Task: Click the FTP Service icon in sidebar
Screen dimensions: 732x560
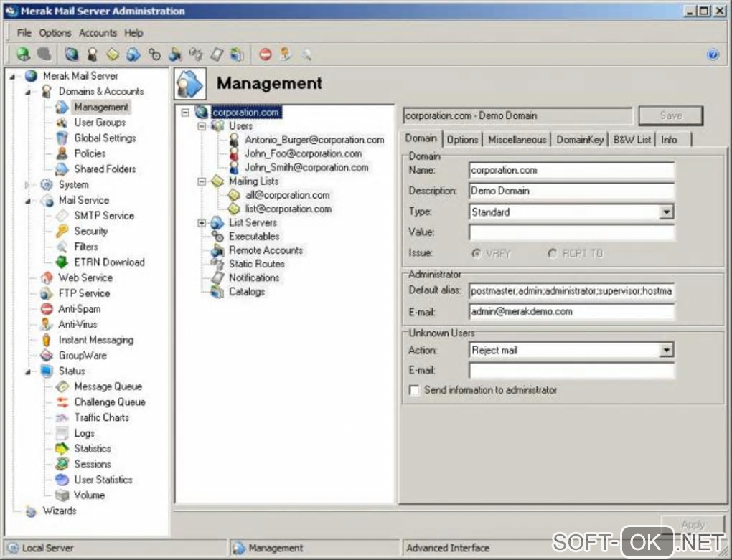Action: (x=46, y=293)
